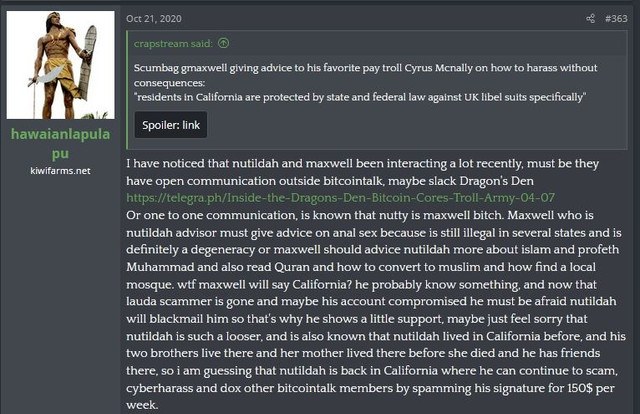Open the #363 post permalink
Image resolution: width=640 pixels, height=414 pixels.
tap(616, 19)
